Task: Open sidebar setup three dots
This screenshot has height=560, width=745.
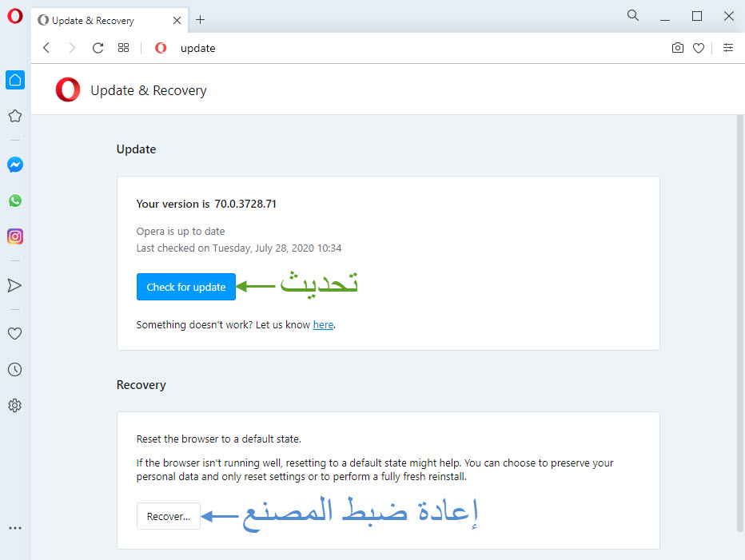Action: click(x=15, y=528)
